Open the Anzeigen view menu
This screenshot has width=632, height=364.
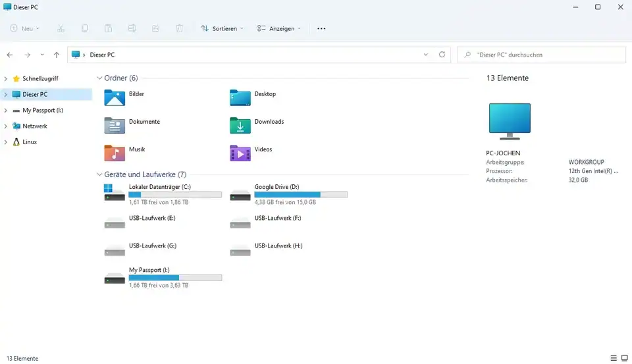point(279,29)
